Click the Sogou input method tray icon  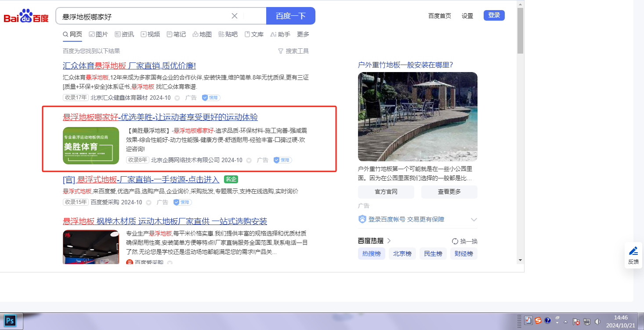(x=538, y=320)
